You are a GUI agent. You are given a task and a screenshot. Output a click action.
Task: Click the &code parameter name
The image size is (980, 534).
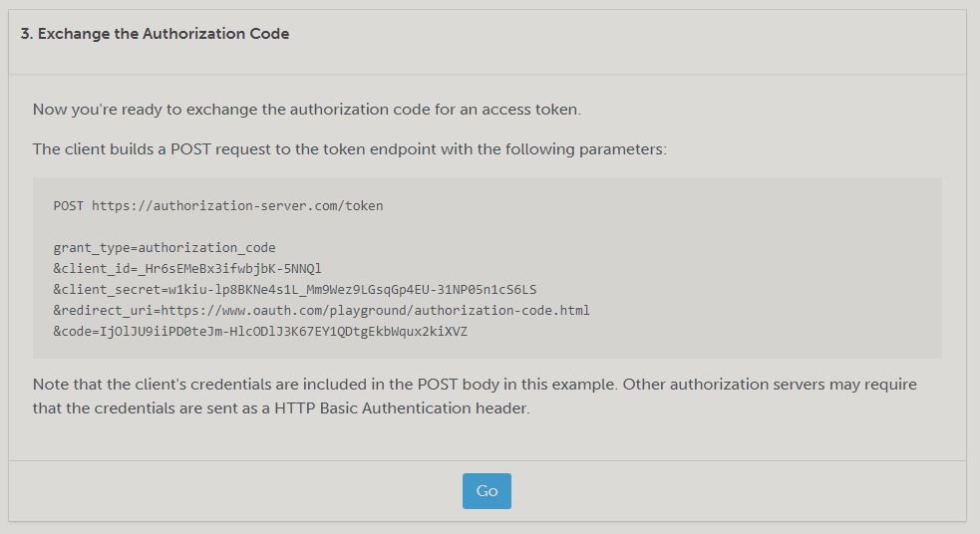click(73, 332)
